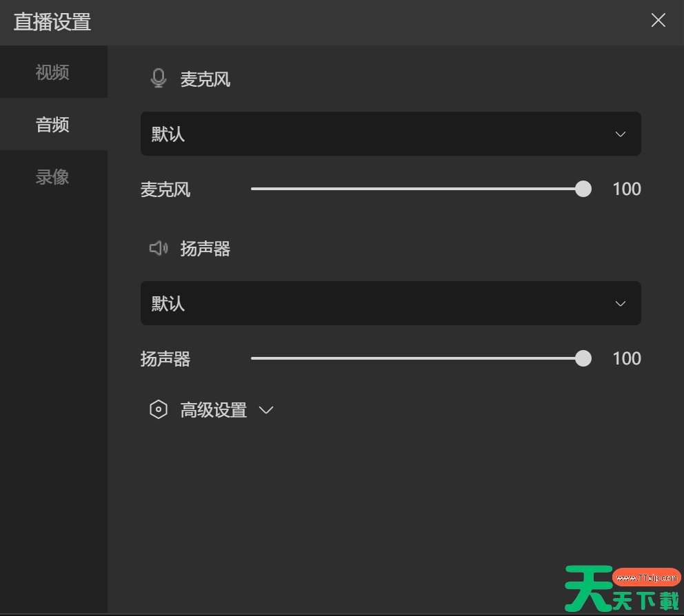Click the speaker icon next to 扬声器
Image resolution: width=684 pixels, height=616 pixels.
pyautogui.click(x=158, y=248)
